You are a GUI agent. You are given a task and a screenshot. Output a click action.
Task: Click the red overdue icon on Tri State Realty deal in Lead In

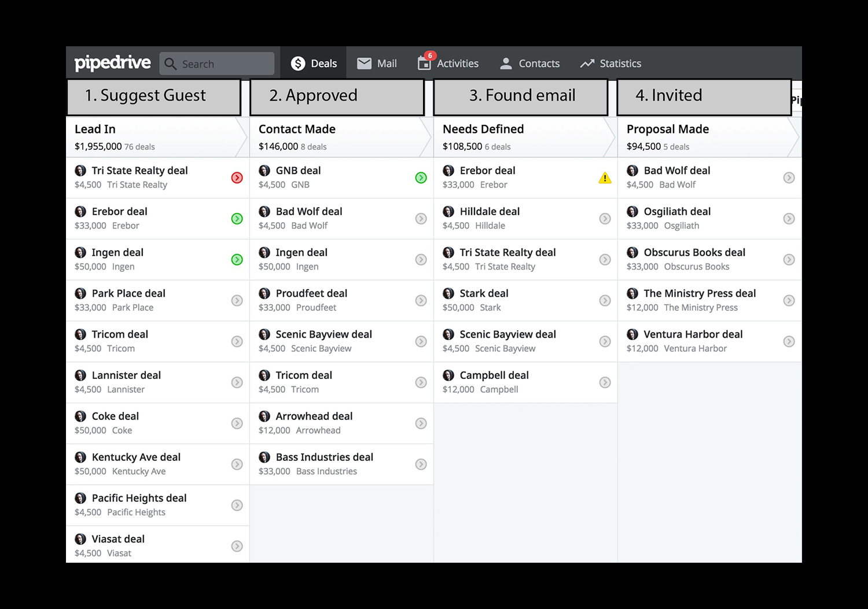click(237, 178)
